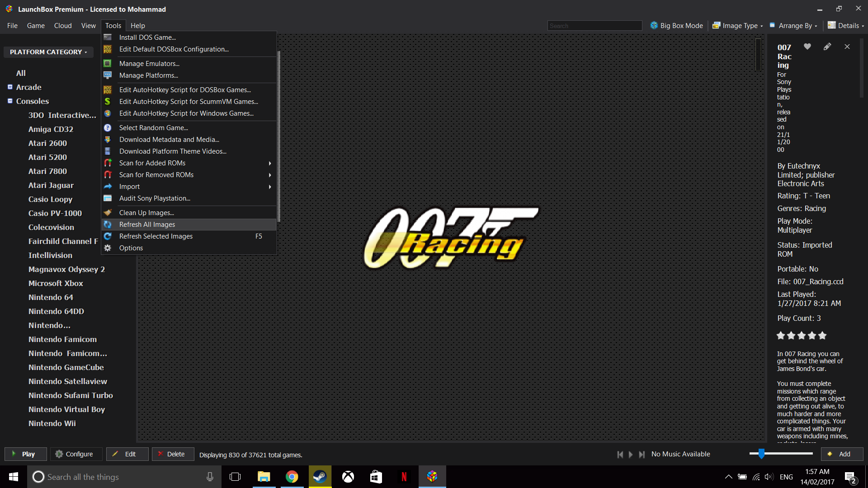Screen dimensions: 868x488
Task: Open the Xbox app from taskbar
Action: (x=348, y=477)
